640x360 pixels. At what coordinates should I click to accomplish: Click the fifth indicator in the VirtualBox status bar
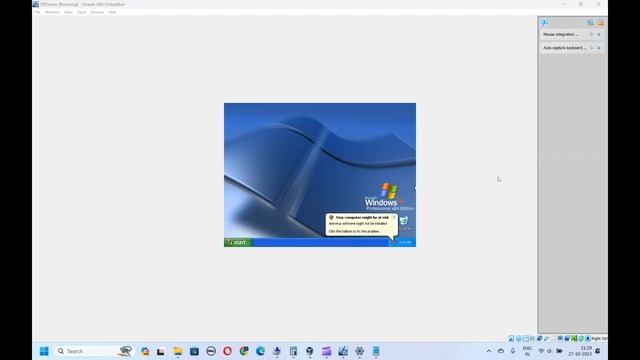(540, 338)
